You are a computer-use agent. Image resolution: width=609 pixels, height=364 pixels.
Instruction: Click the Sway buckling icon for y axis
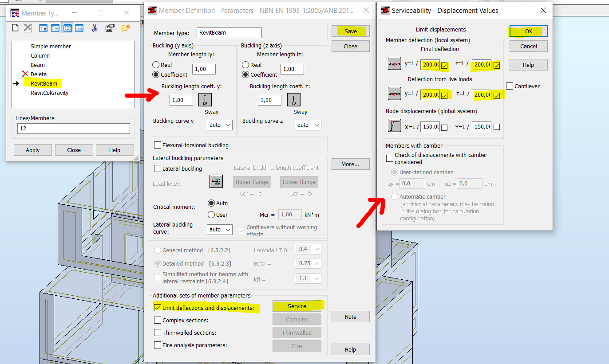[205, 100]
